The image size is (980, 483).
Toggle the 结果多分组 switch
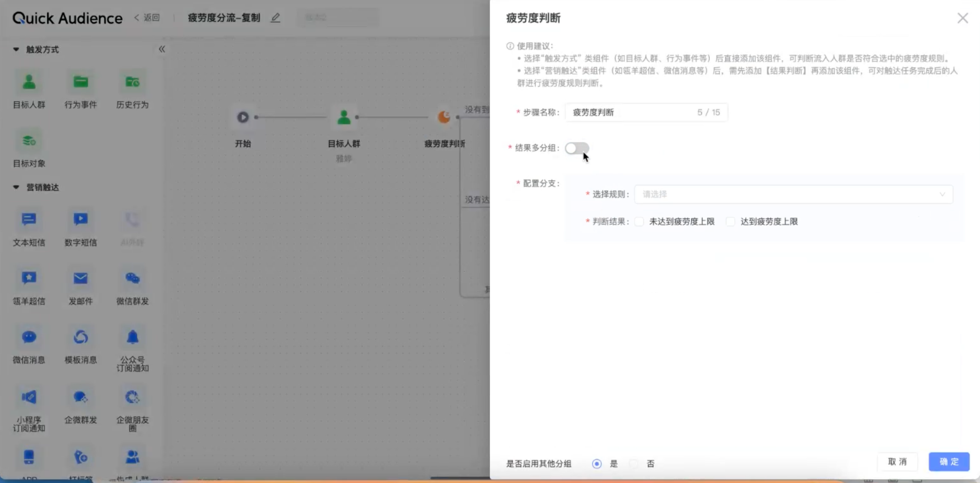(577, 148)
